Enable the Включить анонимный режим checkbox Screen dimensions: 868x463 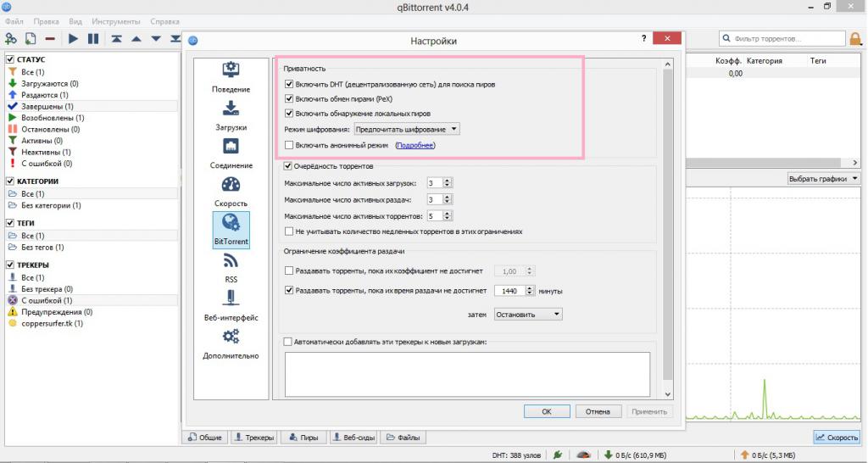(x=288, y=145)
